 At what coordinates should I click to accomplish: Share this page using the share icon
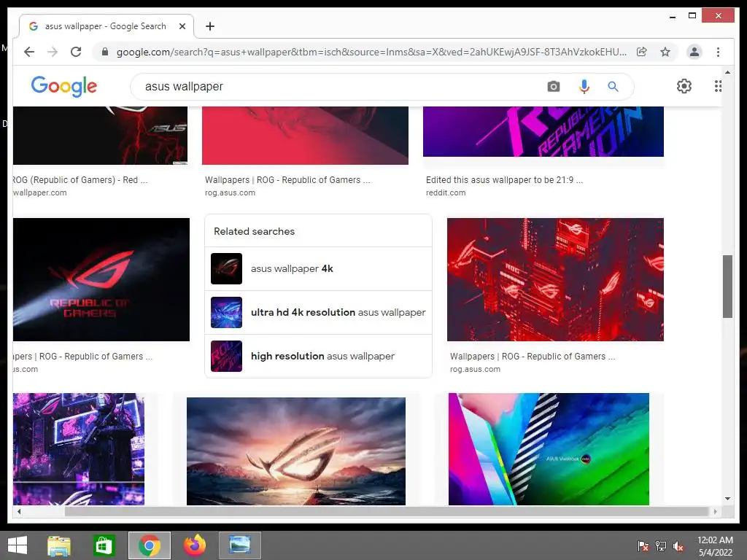click(642, 52)
